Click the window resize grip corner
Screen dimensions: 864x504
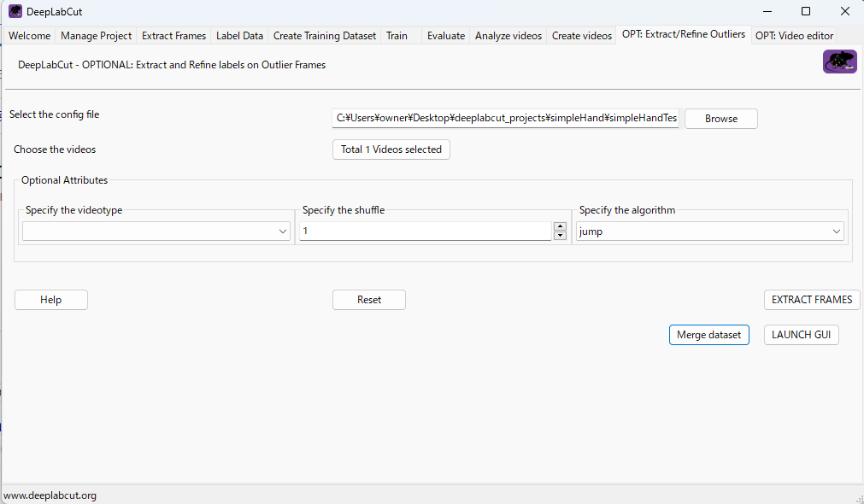point(860,499)
